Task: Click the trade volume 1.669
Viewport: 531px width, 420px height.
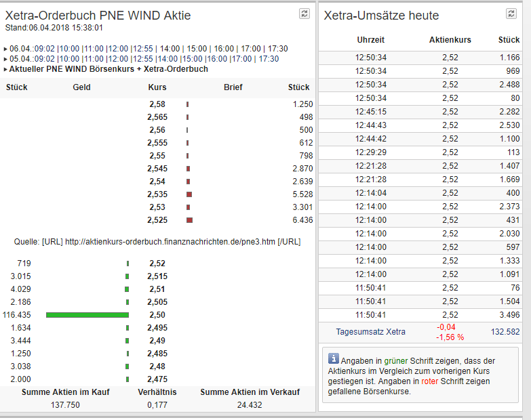Action: pyautogui.click(x=510, y=180)
